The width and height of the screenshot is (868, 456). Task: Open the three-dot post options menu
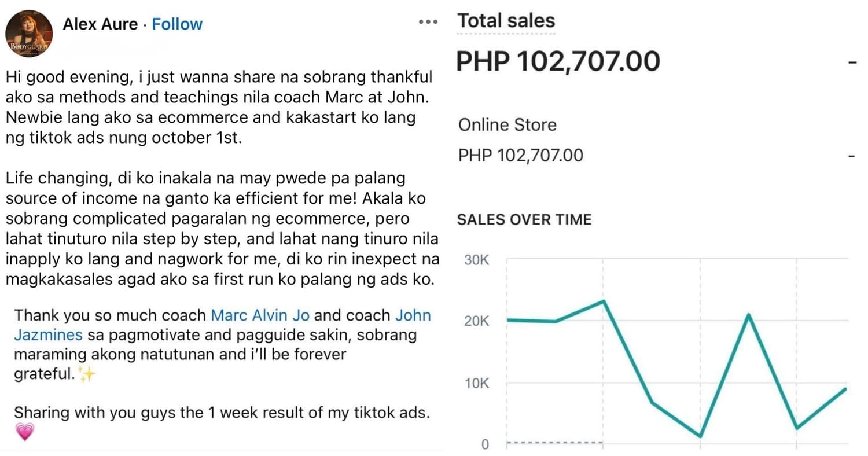(428, 22)
